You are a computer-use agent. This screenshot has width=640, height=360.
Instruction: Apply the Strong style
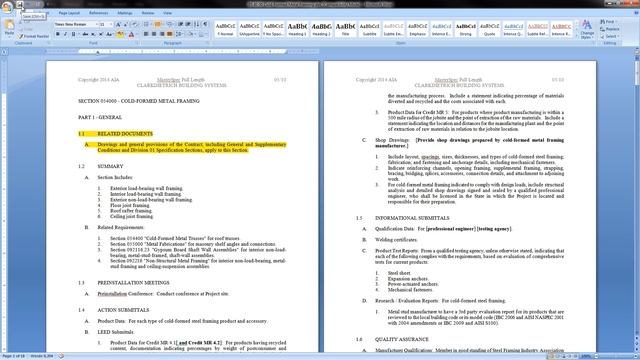[x=466, y=29]
